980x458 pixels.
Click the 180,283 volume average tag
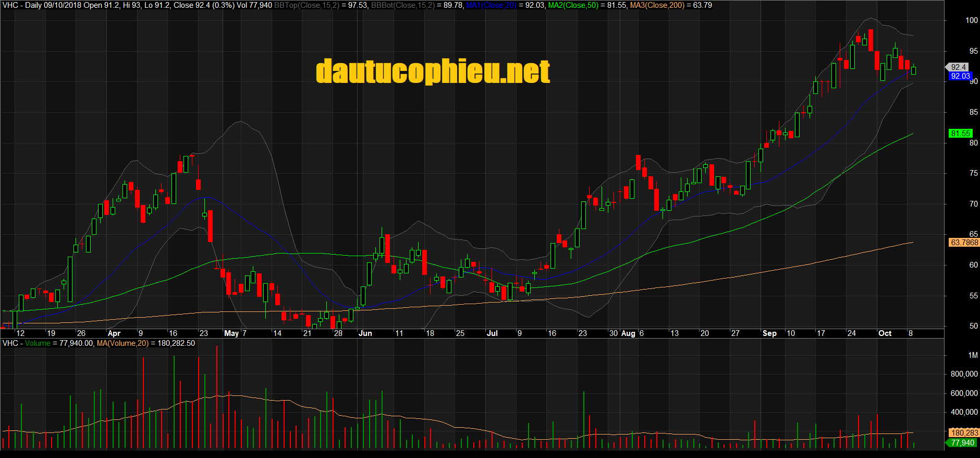coord(964,433)
